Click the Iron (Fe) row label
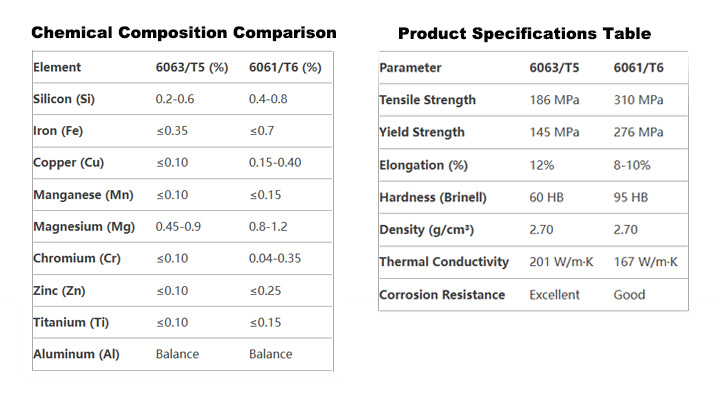Image resolution: width=720 pixels, height=400 pixels. pos(60,131)
